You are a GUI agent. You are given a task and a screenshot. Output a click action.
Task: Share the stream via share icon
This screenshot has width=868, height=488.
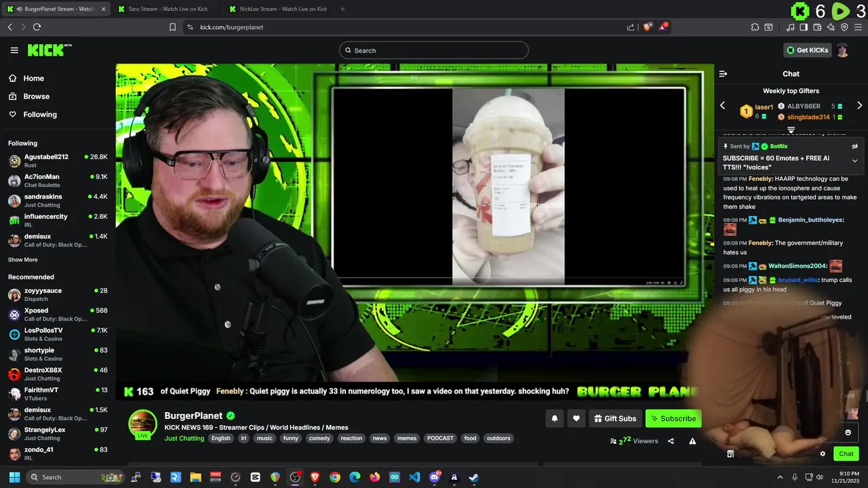click(x=671, y=441)
